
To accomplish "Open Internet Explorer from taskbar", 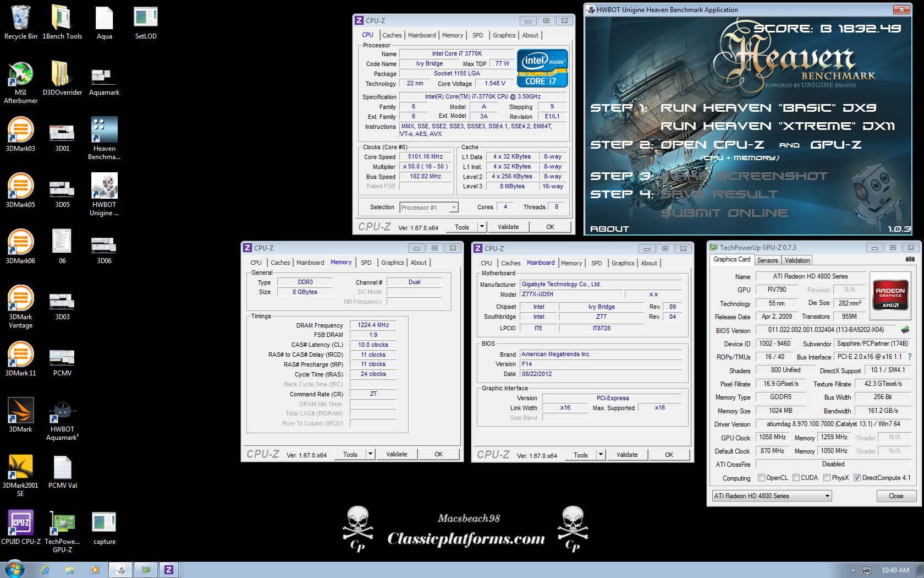I will (45, 570).
